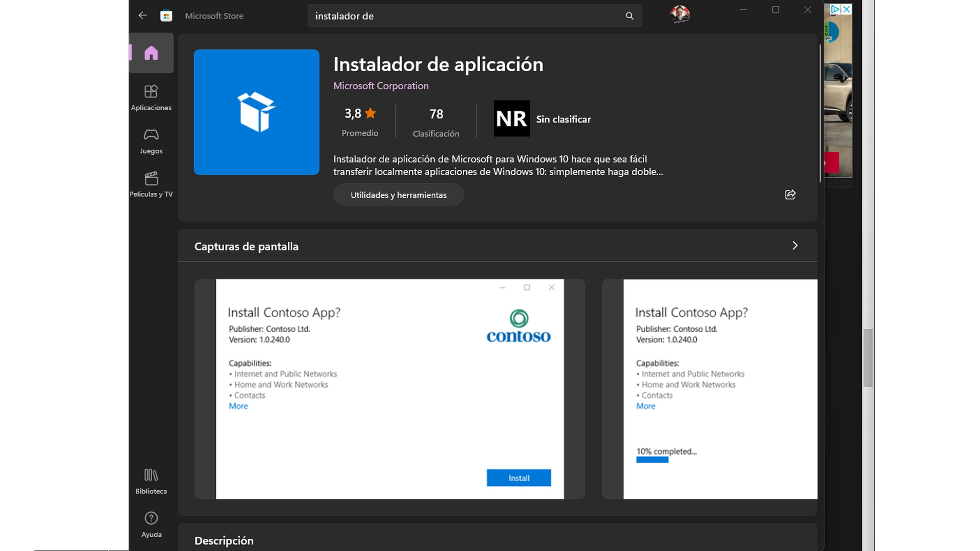Click the search magnifier icon

pos(630,16)
